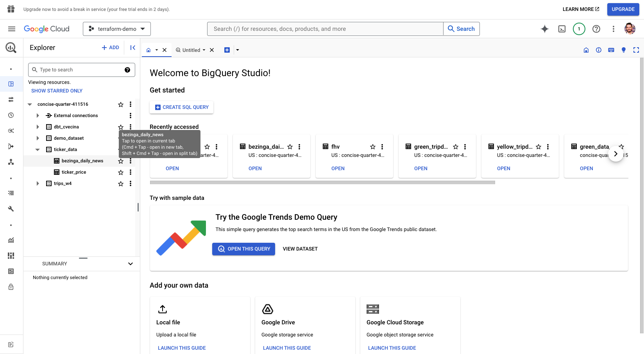
Task: Click the BigQuery logo in left sidebar
Action: [x=11, y=48]
